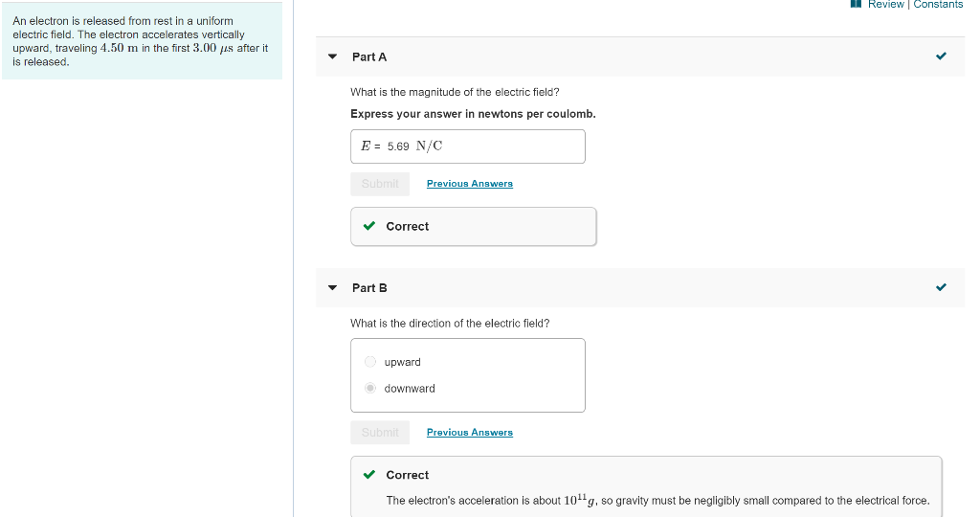This screenshot has height=517, width=980.
Task: Click the gravity explanation feedback text
Action: click(x=657, y=501)
